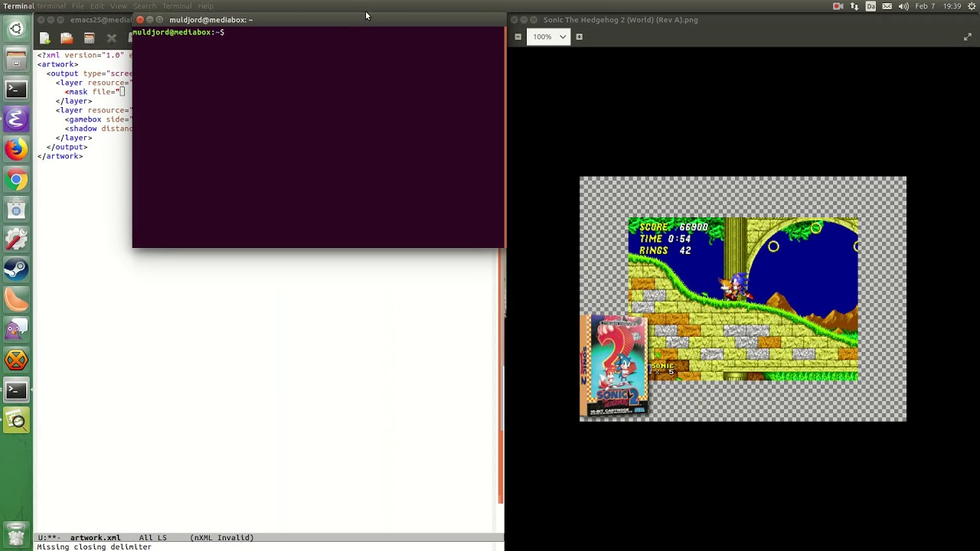
Task: Open the clock showing Feb 7 19:39
Action: (x=938, y=6)
